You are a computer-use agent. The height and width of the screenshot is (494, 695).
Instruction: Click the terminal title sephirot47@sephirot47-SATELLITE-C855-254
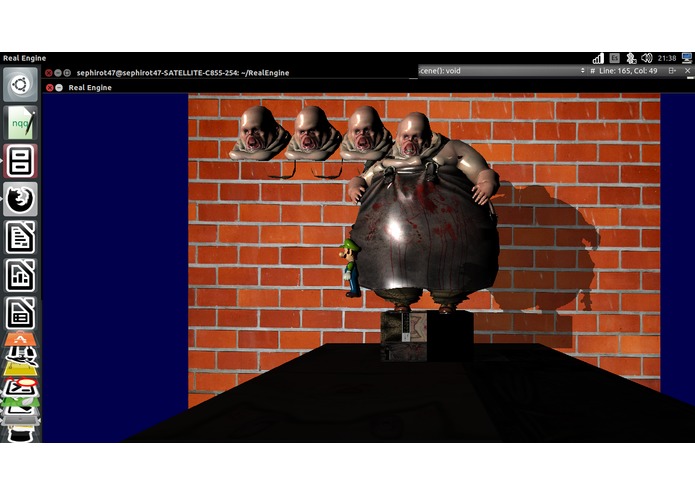(183, 73)
